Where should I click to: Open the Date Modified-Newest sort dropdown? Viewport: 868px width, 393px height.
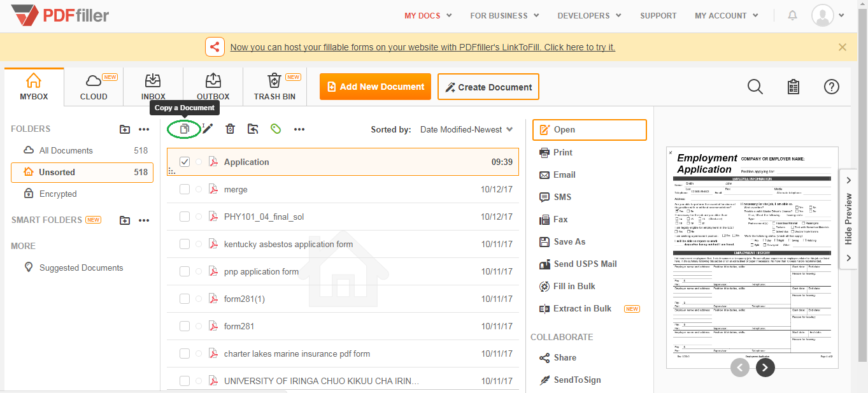(x=466, y=129)
